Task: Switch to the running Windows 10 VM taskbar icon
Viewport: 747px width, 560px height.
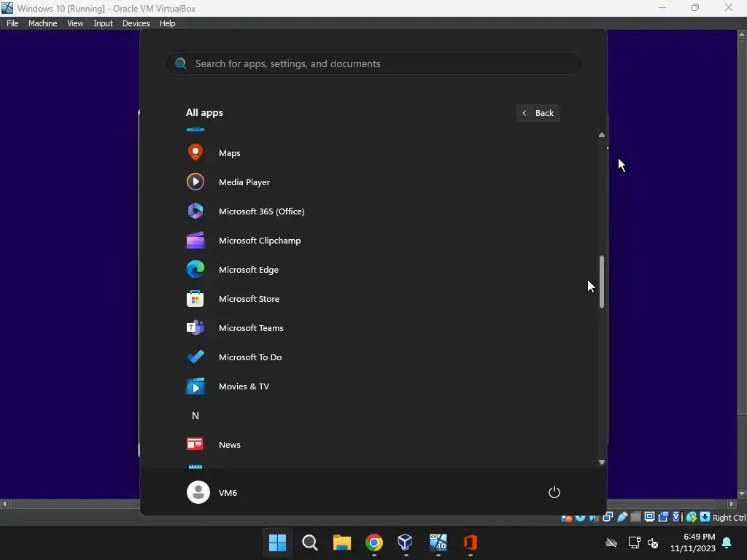Action: [x=438, y=542]
